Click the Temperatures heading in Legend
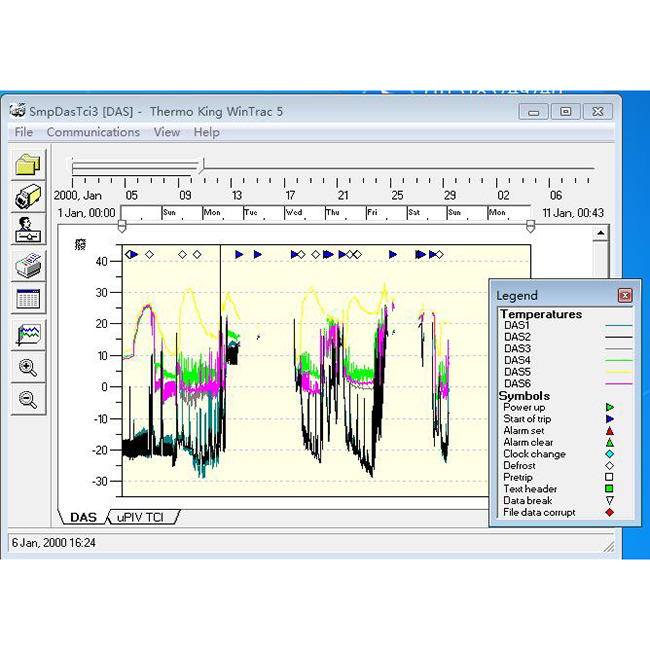Viewport: 650px width, 650px height. [x=541, y=314]
